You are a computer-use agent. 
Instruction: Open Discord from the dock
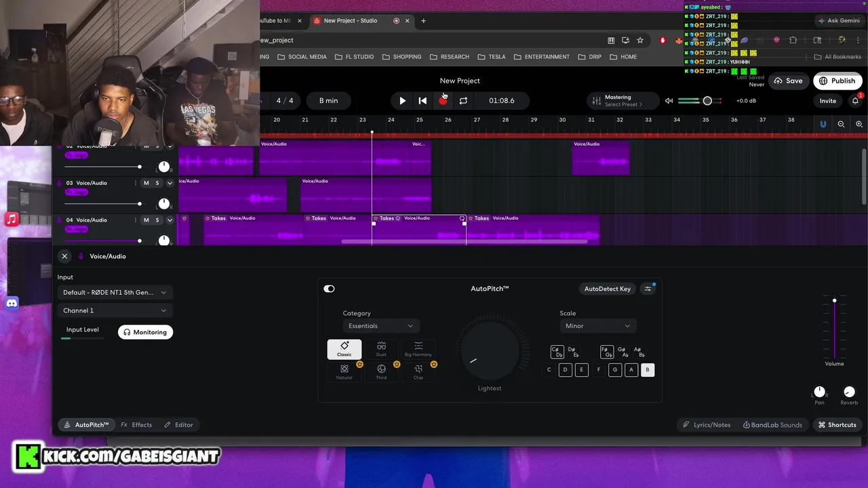point(12,303)
